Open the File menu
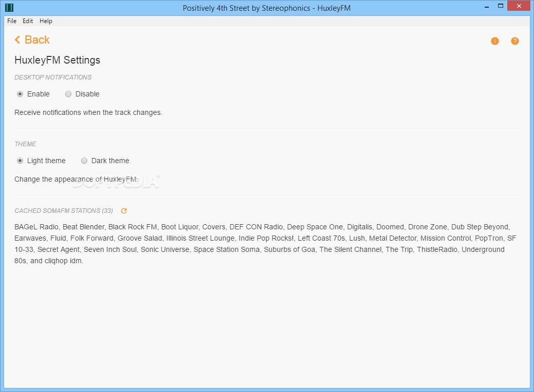The height and width of the screenshot is (392, 534). [12, 21]
